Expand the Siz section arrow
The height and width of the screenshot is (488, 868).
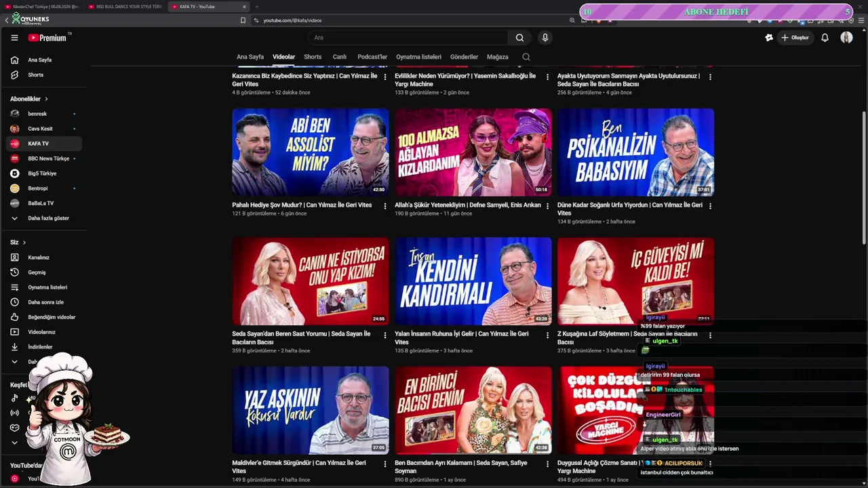click(x=24, y=243)
